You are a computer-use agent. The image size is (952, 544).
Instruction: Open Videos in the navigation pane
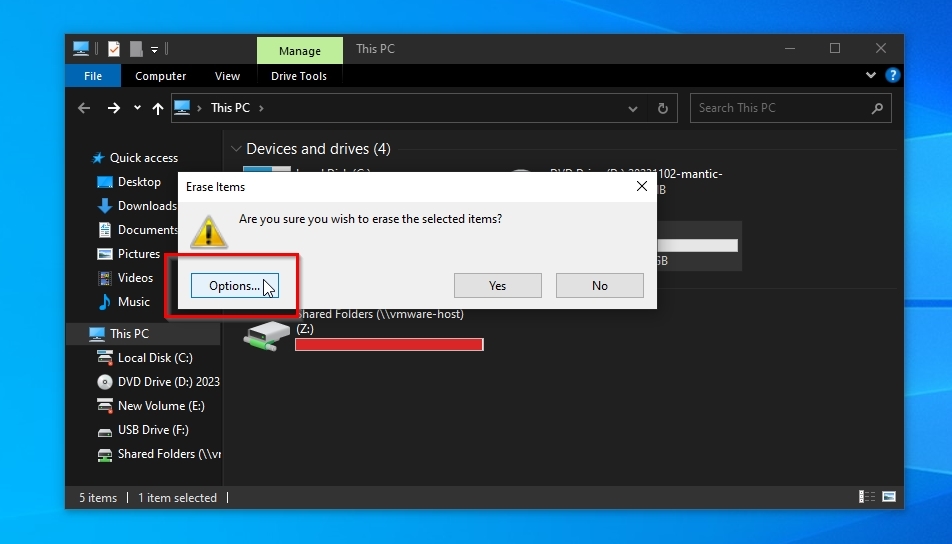(x=135, y=277)
